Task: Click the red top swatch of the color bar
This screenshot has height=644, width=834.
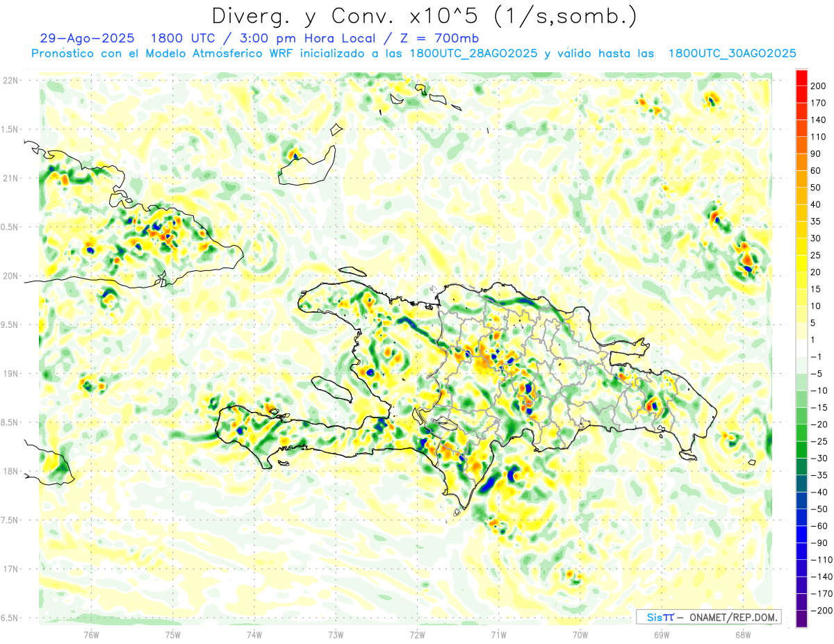Action: coord(801,78)
